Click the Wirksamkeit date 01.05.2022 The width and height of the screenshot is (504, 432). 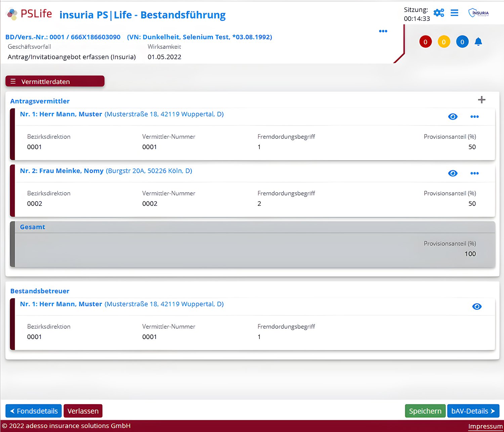pos(164,57)
